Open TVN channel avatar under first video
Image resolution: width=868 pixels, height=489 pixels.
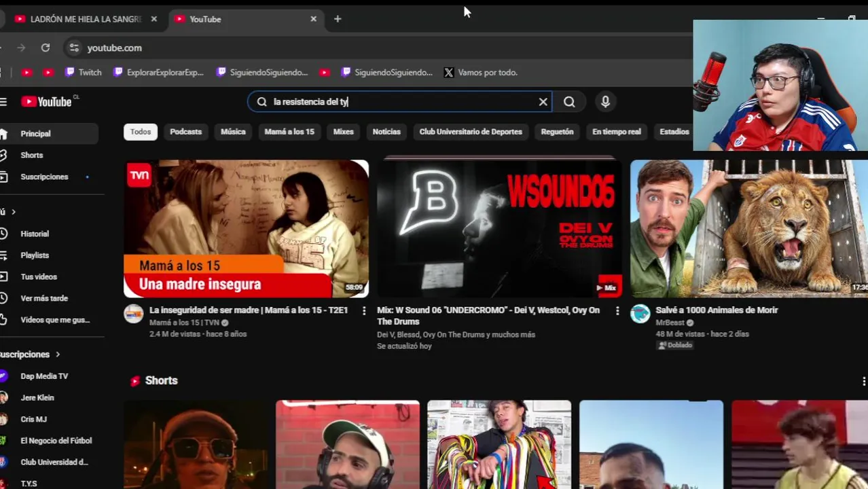pyautogui.click(x=133, y=314)
